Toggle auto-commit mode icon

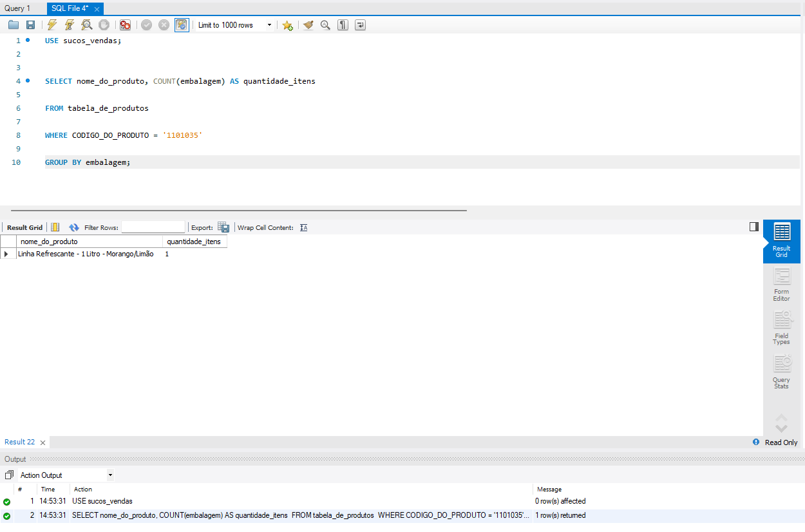(182, 25)
